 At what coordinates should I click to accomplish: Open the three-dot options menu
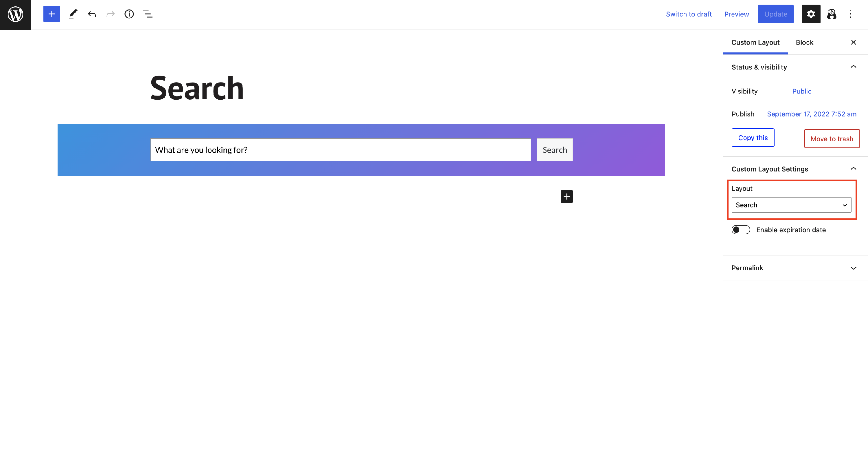point(850,14)
